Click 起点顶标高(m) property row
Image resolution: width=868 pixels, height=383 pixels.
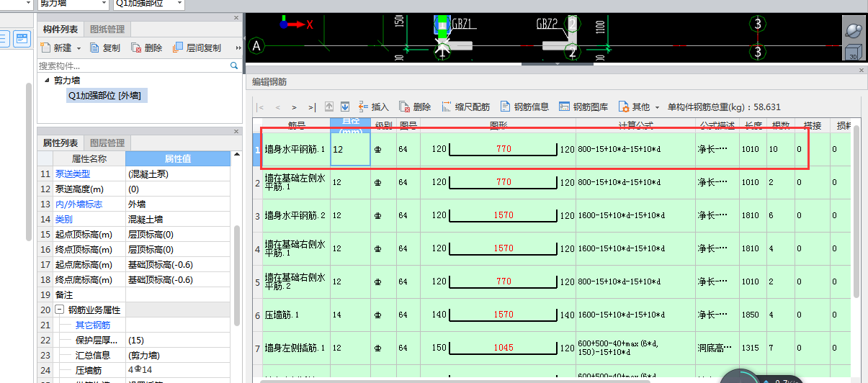click(135, 235)
